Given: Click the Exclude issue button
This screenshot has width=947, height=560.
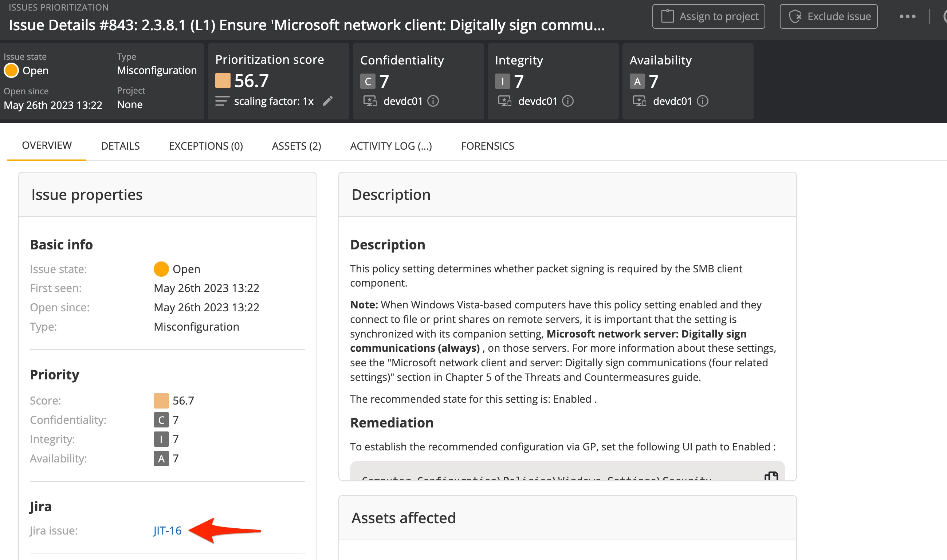Looking at the screenshot, I should 829,16.
